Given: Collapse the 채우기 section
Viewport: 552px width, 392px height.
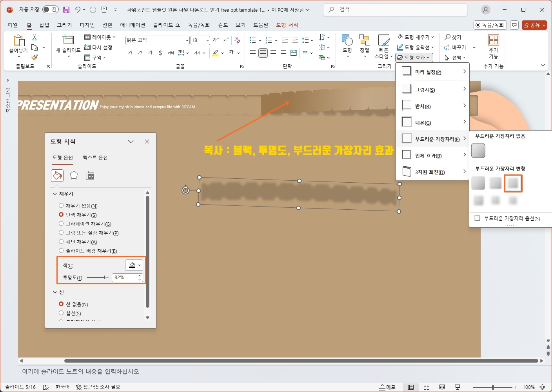Looking at the screenshot, I should (55, 194).
